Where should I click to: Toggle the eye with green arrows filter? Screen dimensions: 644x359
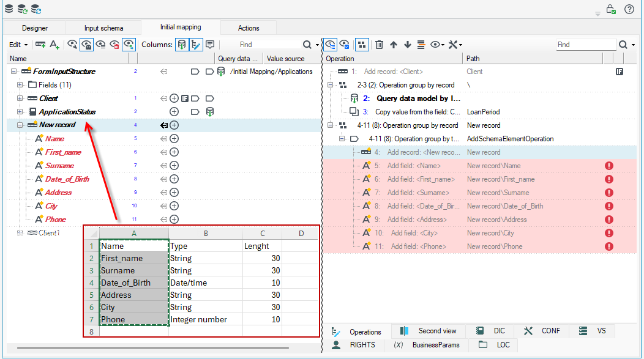129,44
